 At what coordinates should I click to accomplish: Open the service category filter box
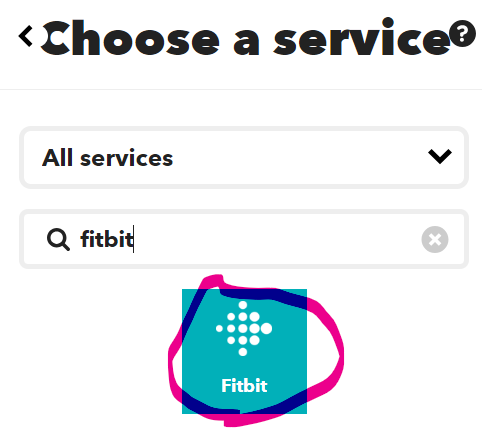click(244, 157)
